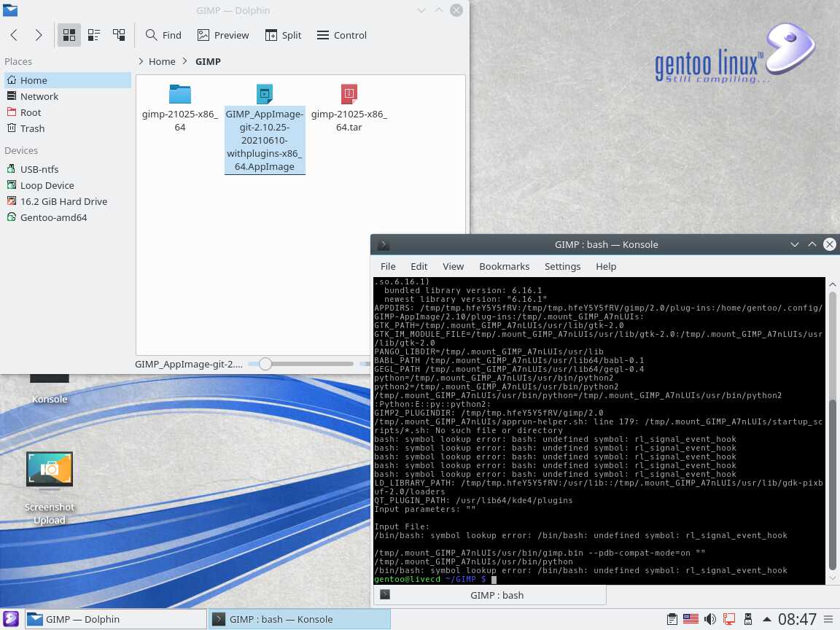Viewport: 840px width, 630px height.
Task: Open Find in Dolphin toolbar
Action: [163, 35]
